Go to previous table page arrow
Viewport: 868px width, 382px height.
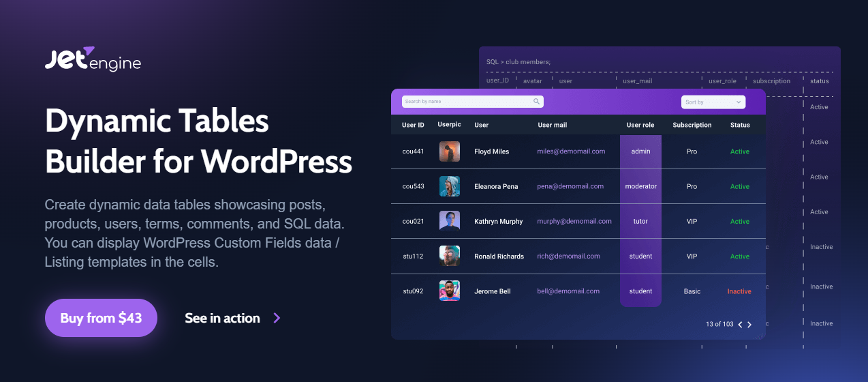[740, 325]
